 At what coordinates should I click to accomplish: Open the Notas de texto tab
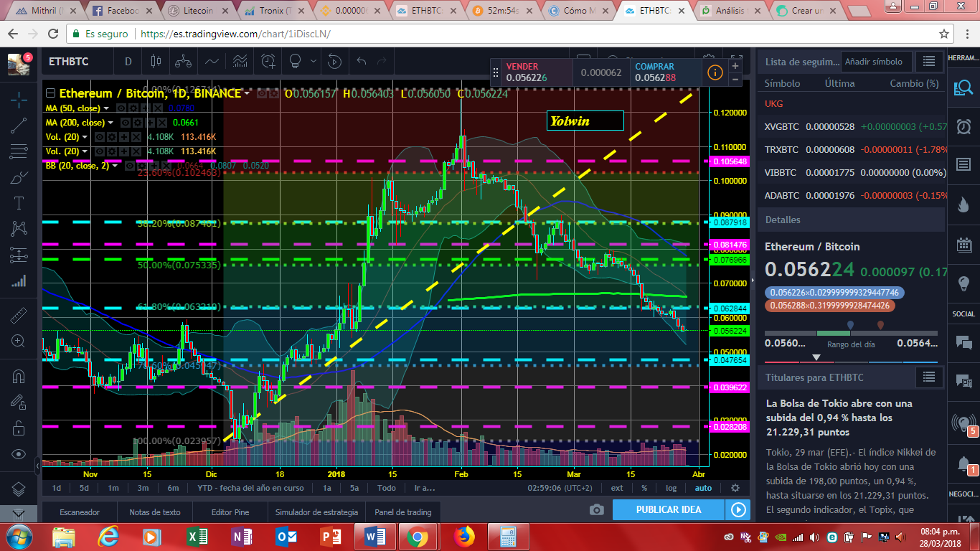coord(155,512)
